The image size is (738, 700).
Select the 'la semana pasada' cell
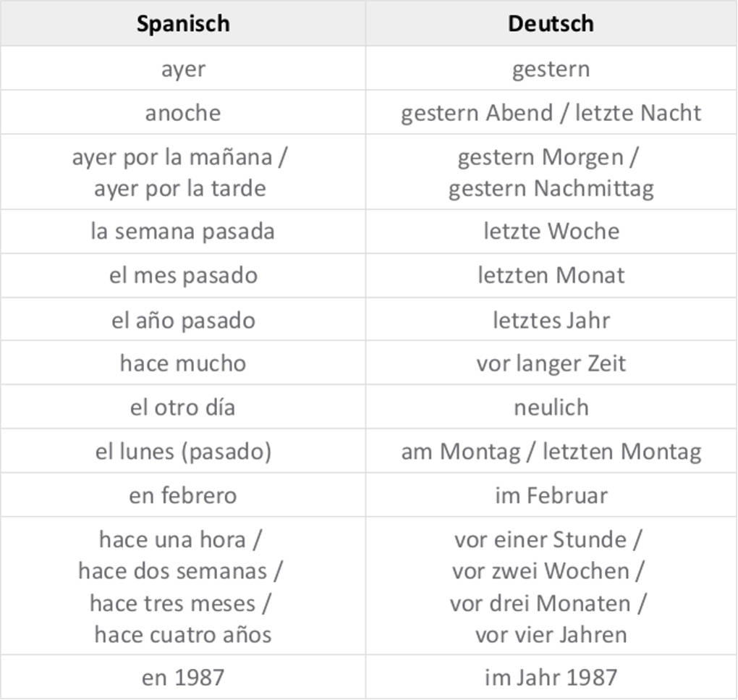[x=183, y=232]
